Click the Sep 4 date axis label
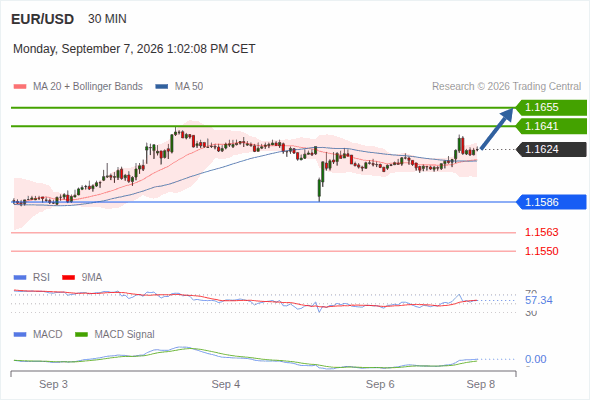590x400 pixels. tap(226, 384)
